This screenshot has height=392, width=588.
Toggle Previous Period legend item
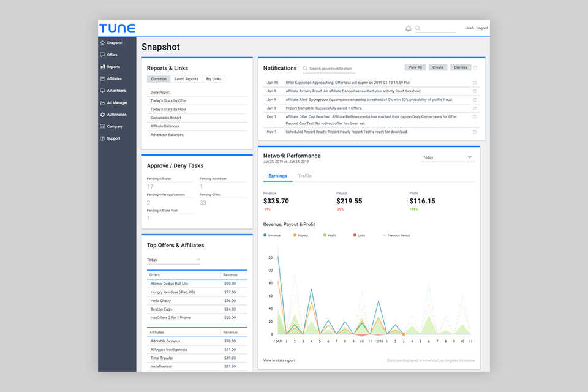tap(396, 236)
